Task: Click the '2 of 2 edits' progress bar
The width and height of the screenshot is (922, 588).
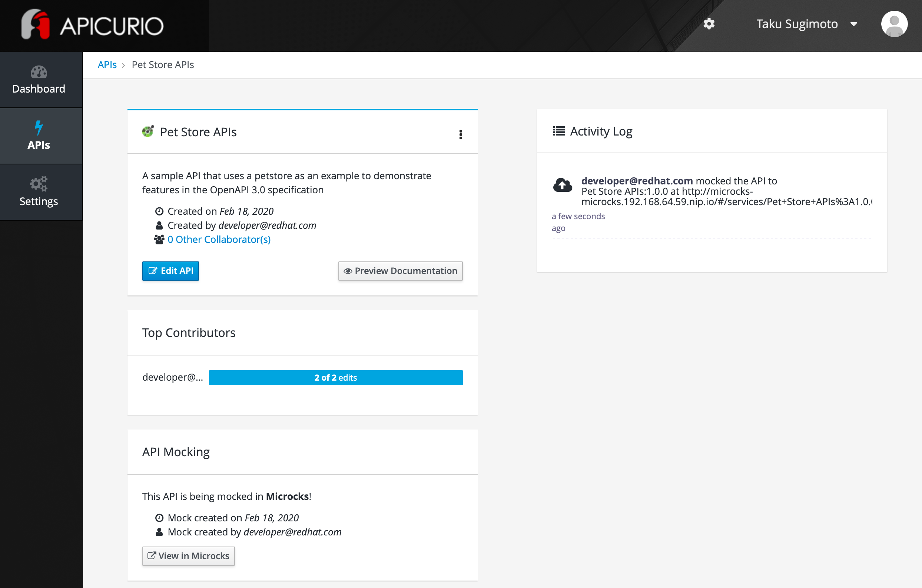Action: (x=336, y=378)
